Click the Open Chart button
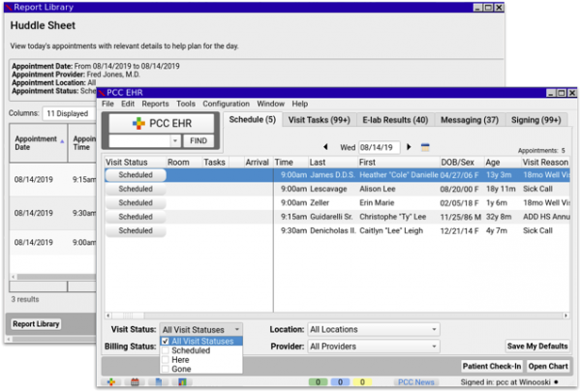 click(x=548, y=366)
